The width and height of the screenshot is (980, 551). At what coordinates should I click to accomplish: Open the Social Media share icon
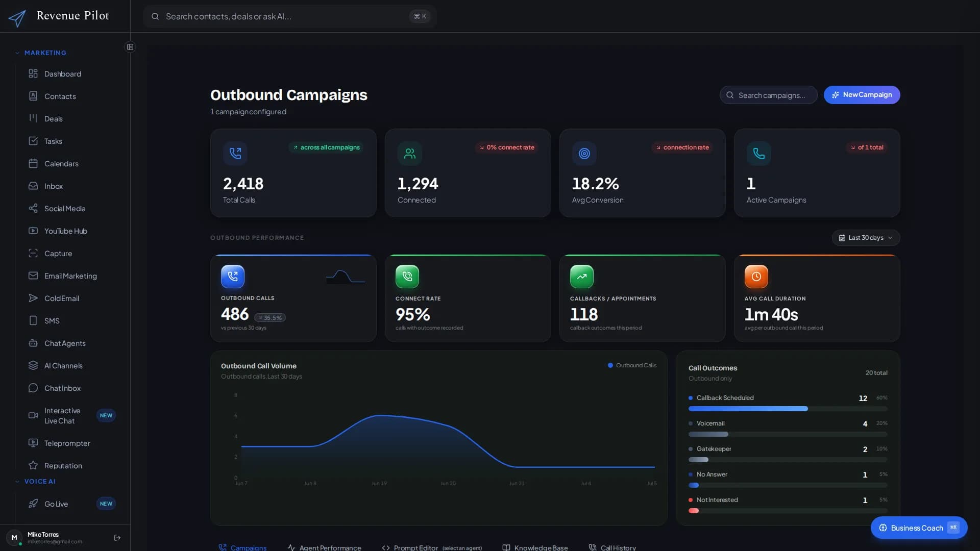coord(33,208)
